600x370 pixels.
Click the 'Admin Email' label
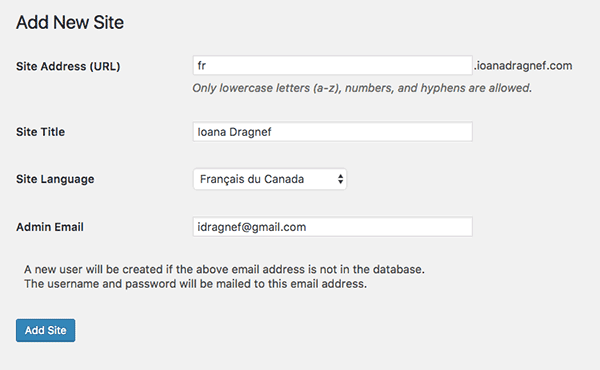50,227
